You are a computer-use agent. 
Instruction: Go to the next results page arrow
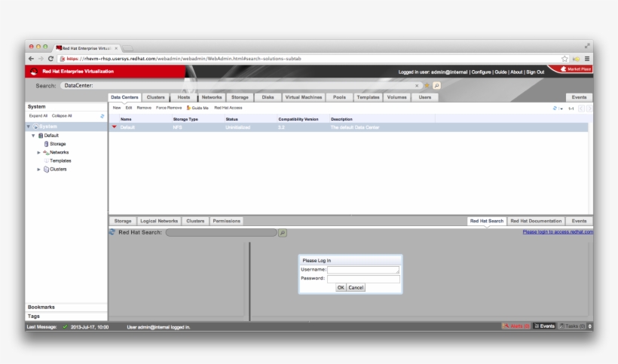point(589,109)
